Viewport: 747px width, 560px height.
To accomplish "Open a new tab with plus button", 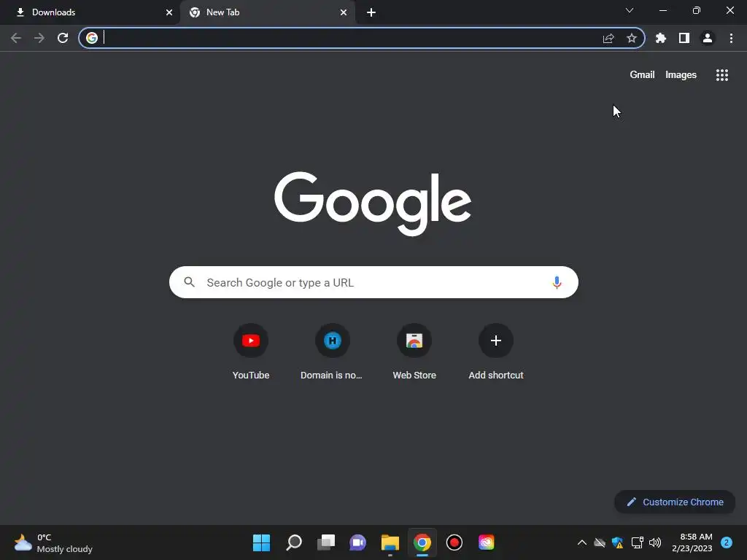I will [x=371, y=12].
